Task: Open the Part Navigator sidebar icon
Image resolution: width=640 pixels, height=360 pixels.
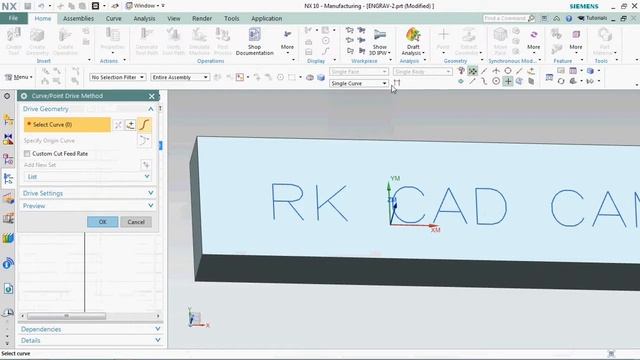Action: tap(8, 159)
